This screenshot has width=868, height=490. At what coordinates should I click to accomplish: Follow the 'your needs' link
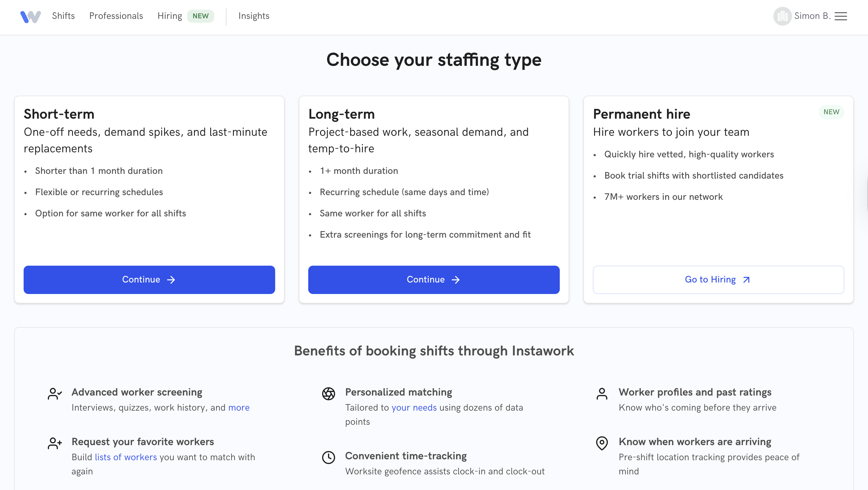click(414, 407)
